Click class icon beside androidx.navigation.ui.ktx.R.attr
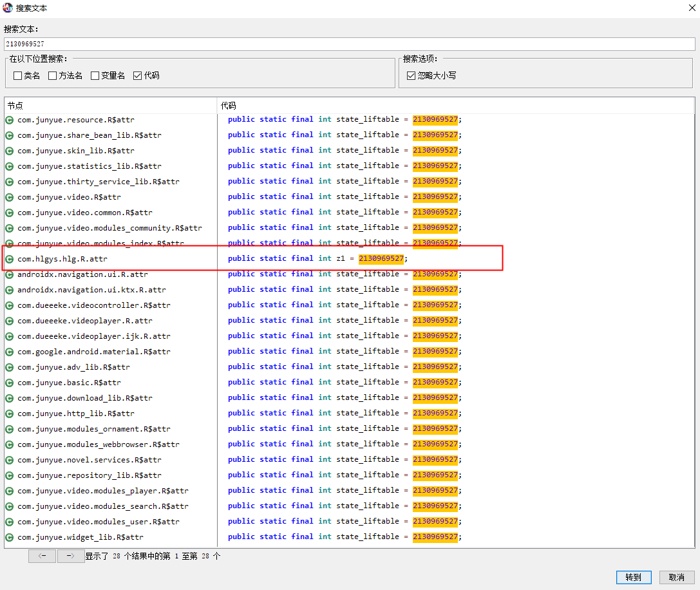Screen dimensions: 700x590 coord(10,290)
